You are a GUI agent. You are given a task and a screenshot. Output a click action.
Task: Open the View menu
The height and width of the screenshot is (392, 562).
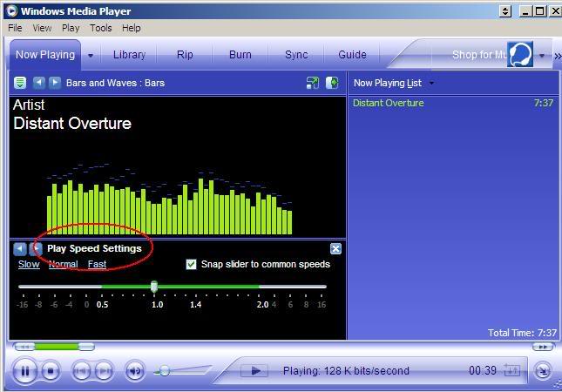(42, 28)
